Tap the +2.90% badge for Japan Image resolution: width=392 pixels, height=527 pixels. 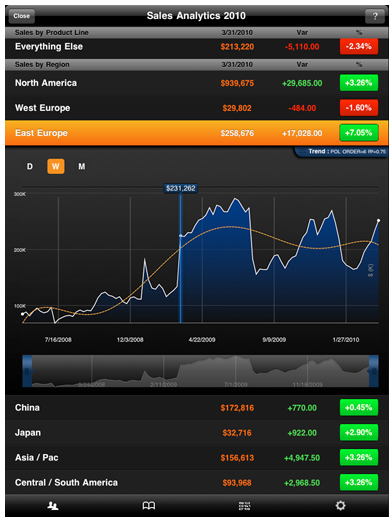pos(359,432)
